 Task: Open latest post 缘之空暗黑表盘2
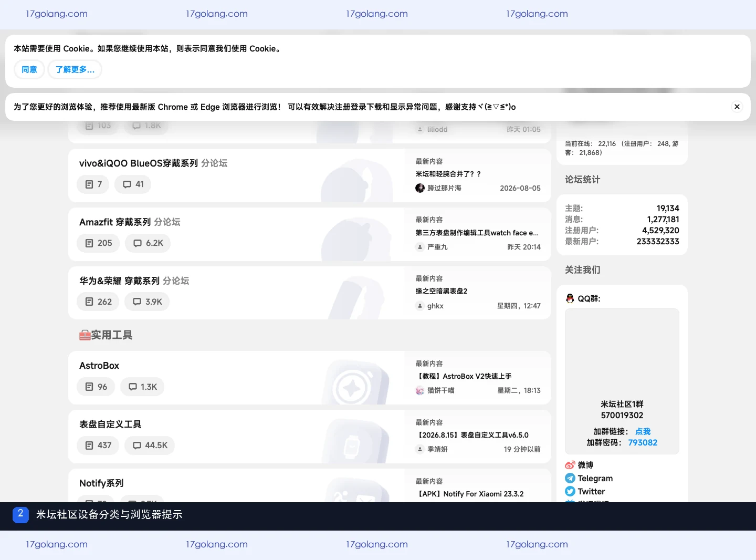coord(442,291)
